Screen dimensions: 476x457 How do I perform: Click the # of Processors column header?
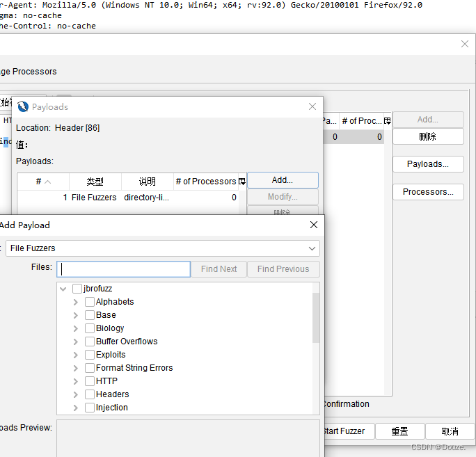point(206,182)
